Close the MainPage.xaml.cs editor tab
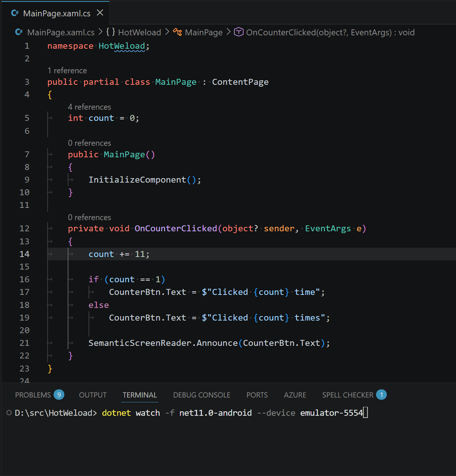This screenshot has width=456, height=476. [x=100, y=13]
